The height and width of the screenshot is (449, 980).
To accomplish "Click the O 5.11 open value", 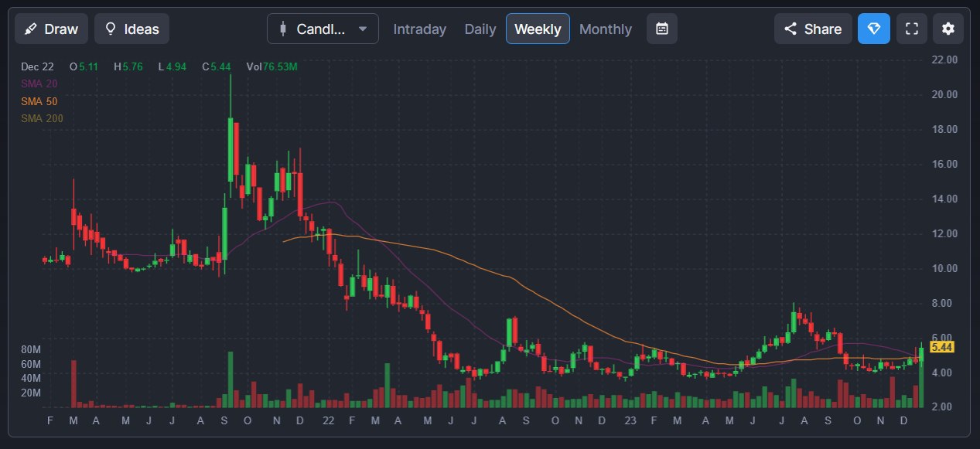I will pyautogui.click(x=84, y=67).
